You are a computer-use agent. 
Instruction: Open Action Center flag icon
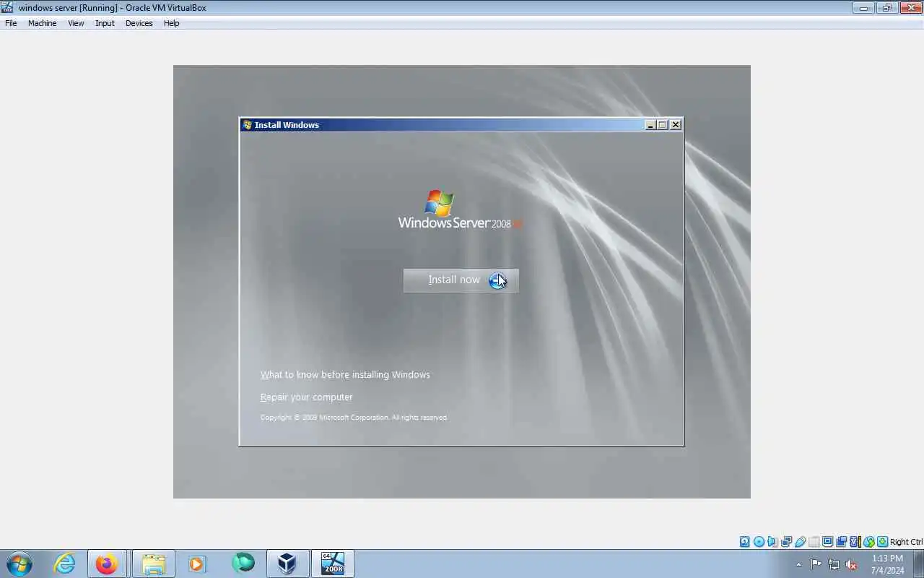click(x=816, y=564)
